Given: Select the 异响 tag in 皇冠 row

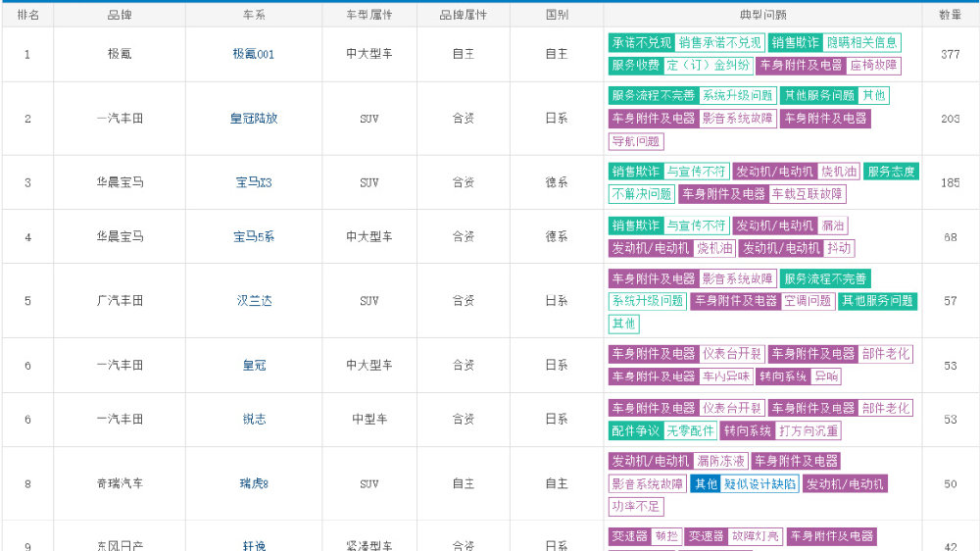Looking at the screenshot, I should [826, 376].
